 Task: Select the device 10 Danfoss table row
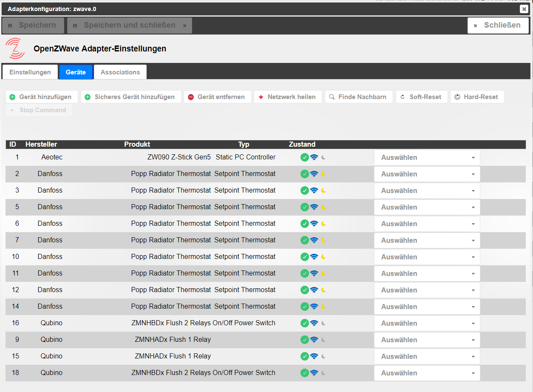pos(170,257)
